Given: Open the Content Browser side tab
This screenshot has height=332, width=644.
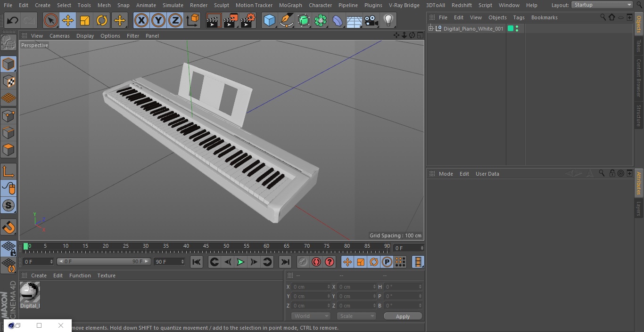Looking at the screenshot, I should click(639, 78).
